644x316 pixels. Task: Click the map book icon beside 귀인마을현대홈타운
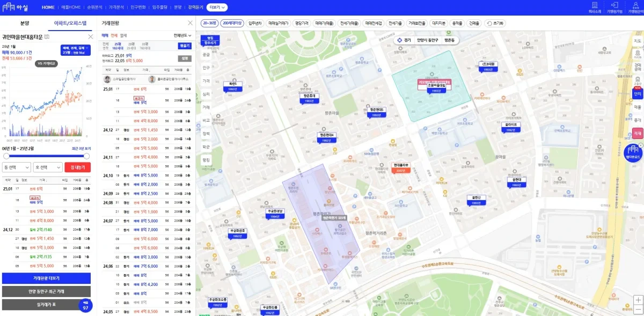47,37
